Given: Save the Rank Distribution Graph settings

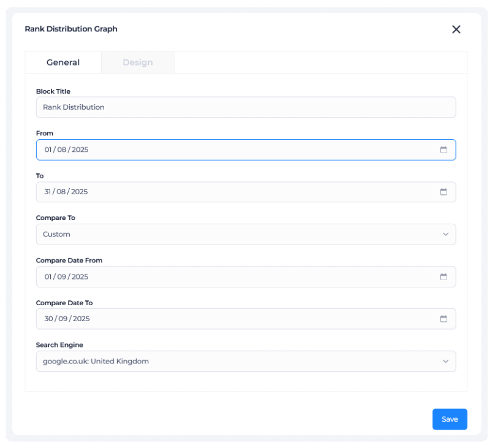Looking at the screenshot, I should pos(450,419).
